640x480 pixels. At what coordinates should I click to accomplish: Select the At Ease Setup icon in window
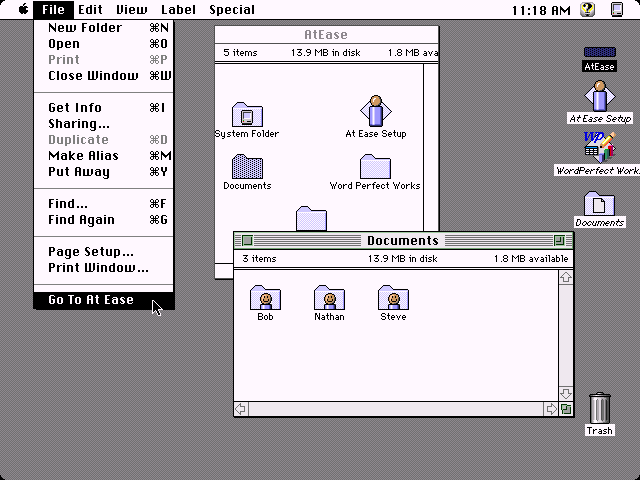coord(375,112)
